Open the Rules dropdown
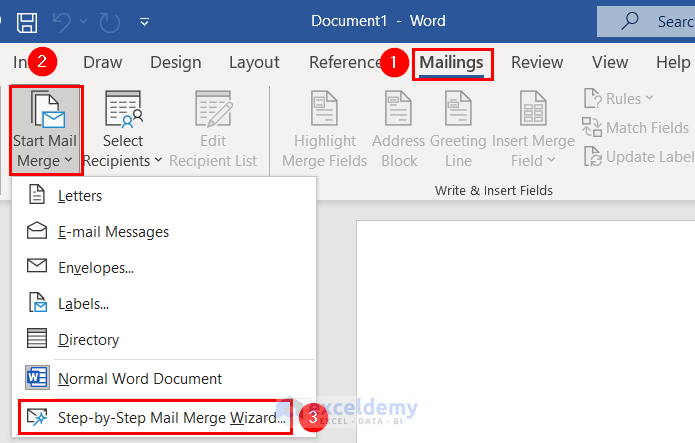695x443 pixels. (618, 98)
